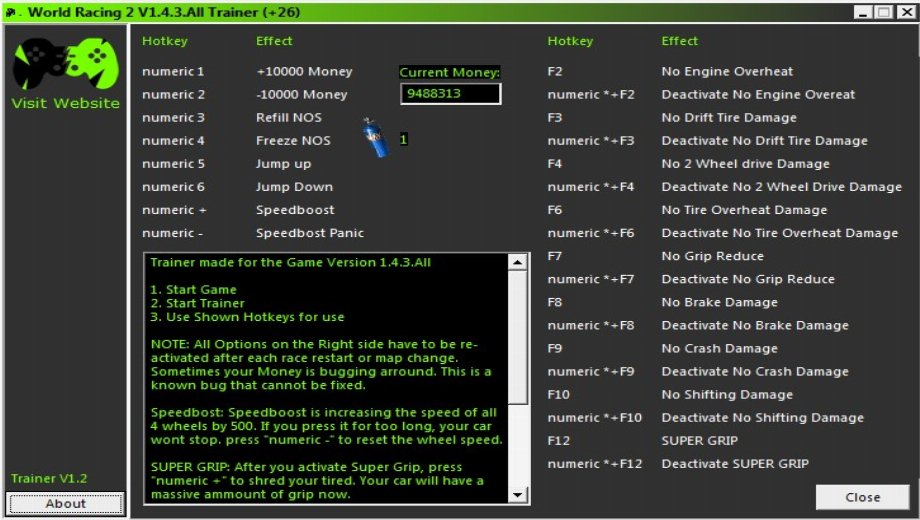Minimize the trainer window

(862, 12)
